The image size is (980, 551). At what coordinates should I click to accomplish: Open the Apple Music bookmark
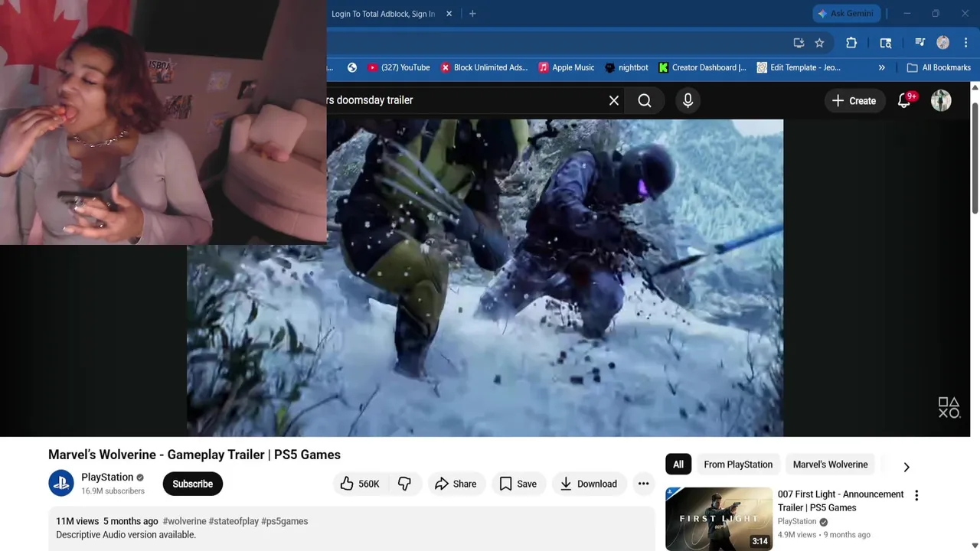tap(566, 67)
